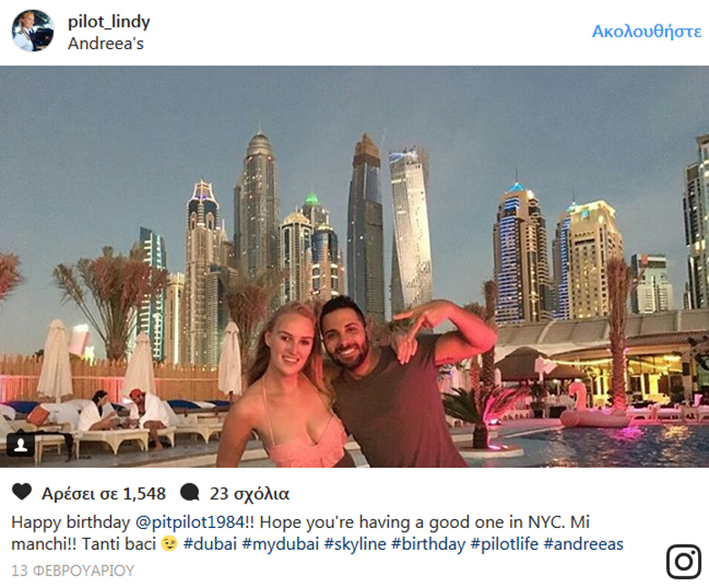Image resolution: width=709 pixels, height=588 pixels.
Task: View the 1,548 likes count
Action: tap(104, 493)
